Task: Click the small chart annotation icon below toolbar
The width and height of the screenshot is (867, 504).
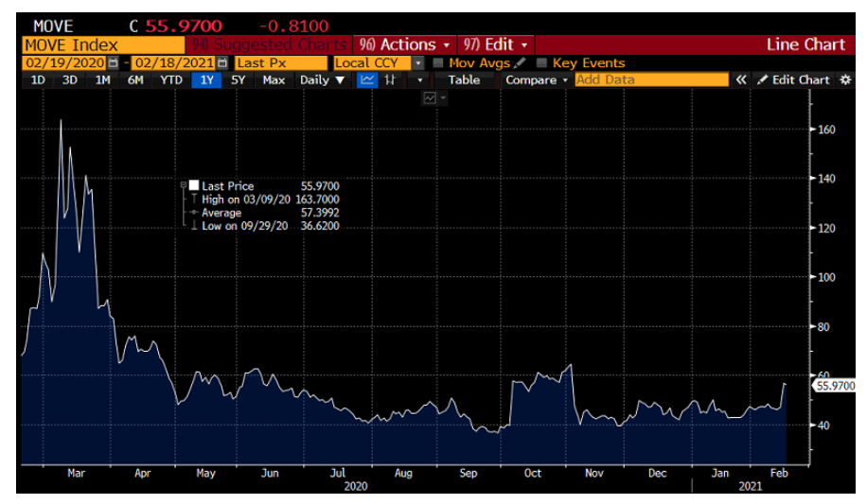Action: click(x=431, y=97)
